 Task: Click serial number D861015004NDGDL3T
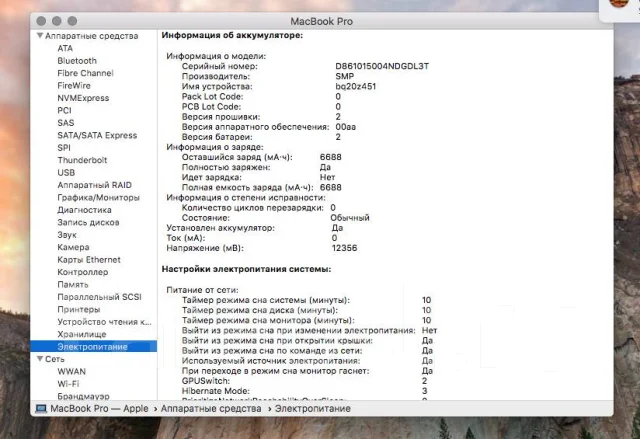(382, 66)
